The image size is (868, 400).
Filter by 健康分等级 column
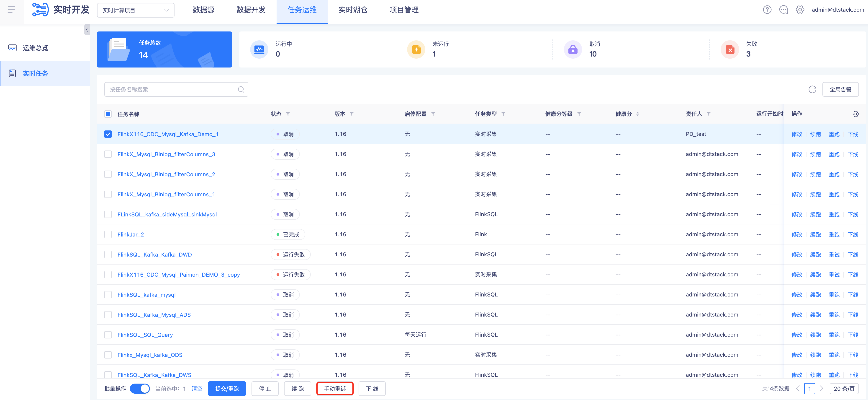(x=579, y=114)
